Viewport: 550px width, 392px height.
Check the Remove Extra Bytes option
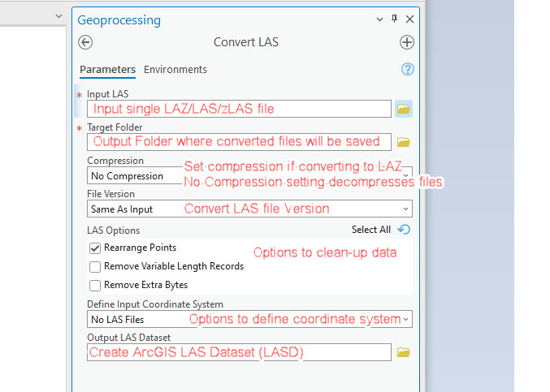[95, 285]
